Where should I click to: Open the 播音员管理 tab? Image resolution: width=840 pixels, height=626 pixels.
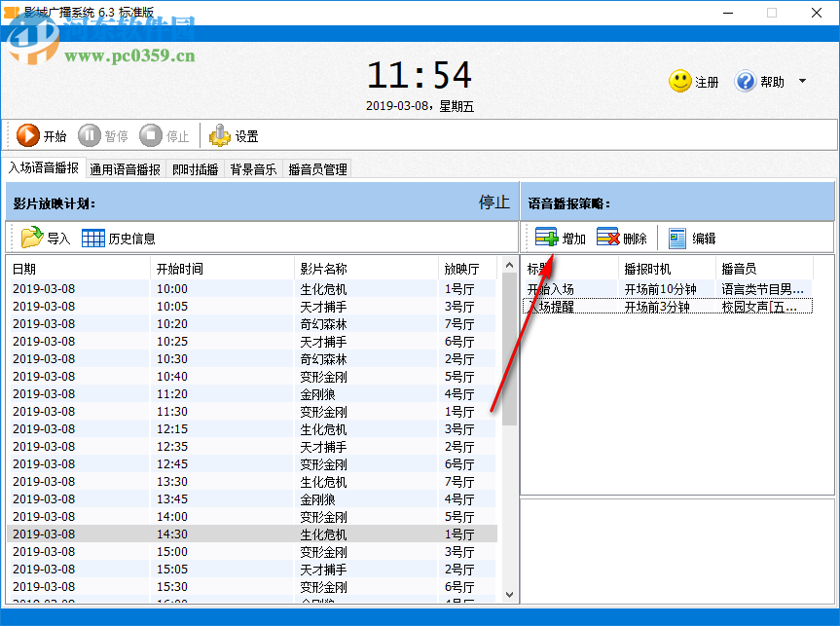(x=317, y=168)
